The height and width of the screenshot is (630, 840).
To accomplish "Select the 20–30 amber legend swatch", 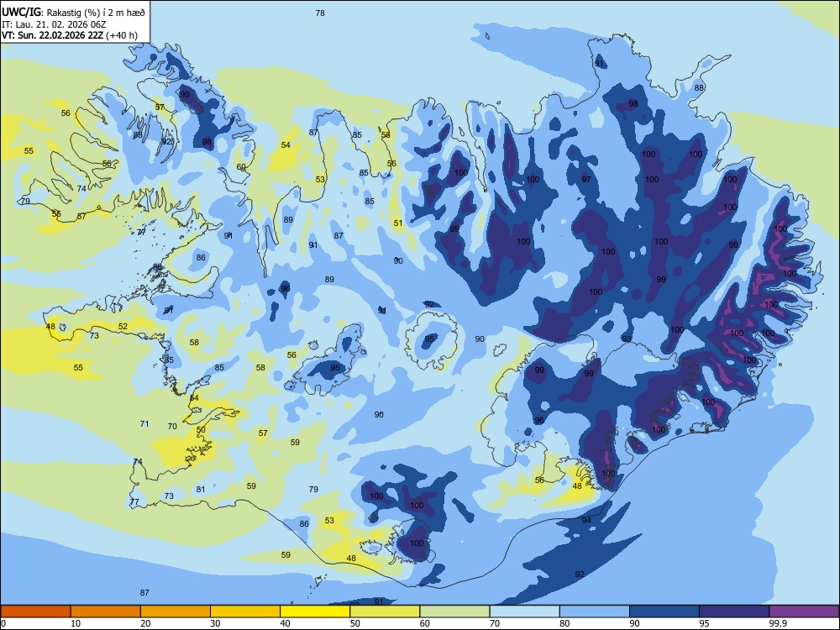I will 176,612.
